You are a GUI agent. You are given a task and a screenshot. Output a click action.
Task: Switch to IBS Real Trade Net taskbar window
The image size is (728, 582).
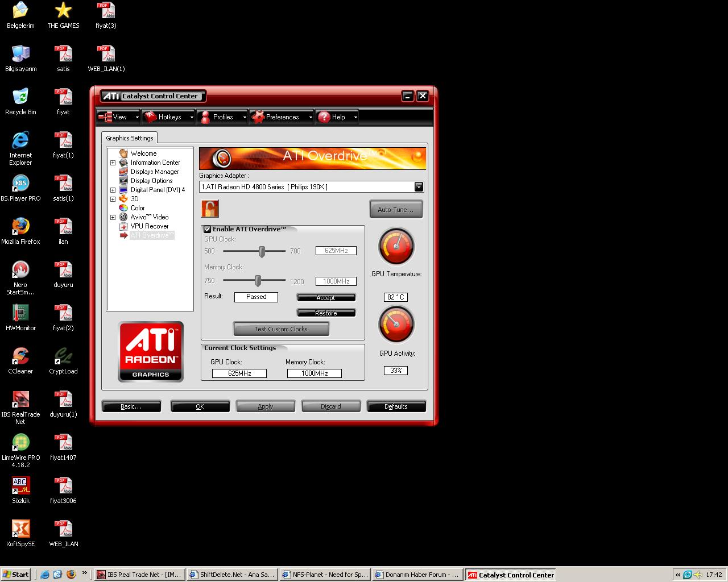tap(139, 575)
